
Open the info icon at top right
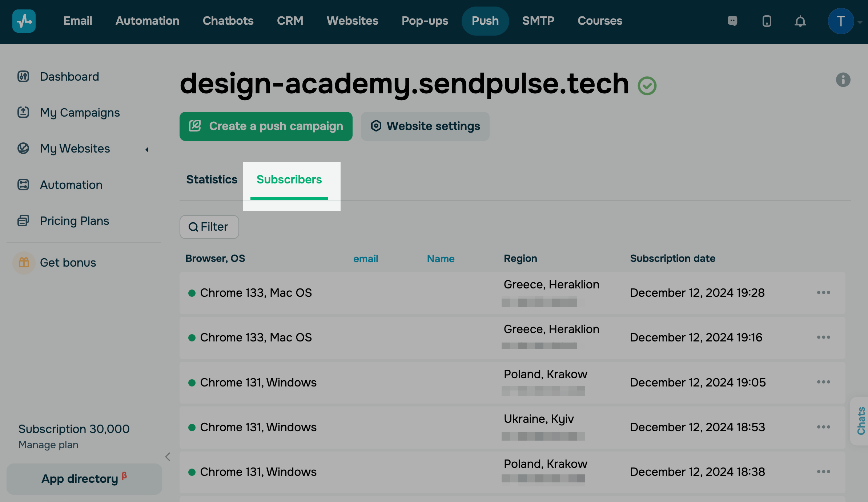tap(843, 80)
